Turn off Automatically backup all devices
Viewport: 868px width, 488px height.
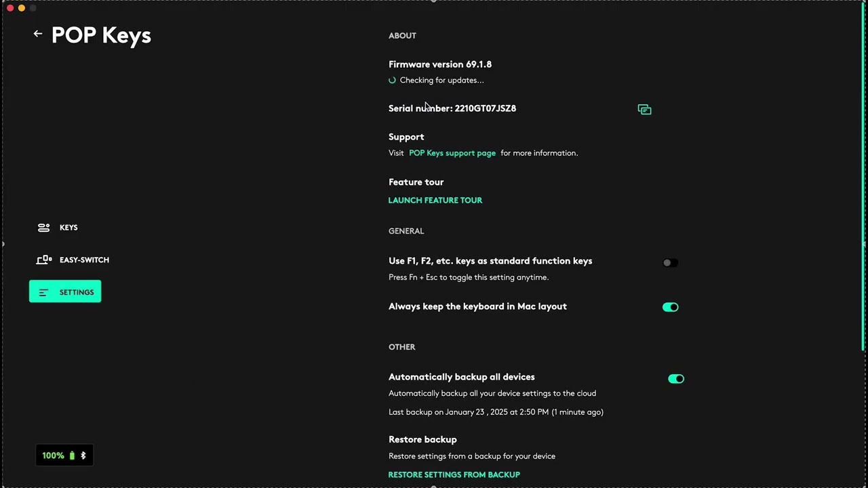point(675,379)
